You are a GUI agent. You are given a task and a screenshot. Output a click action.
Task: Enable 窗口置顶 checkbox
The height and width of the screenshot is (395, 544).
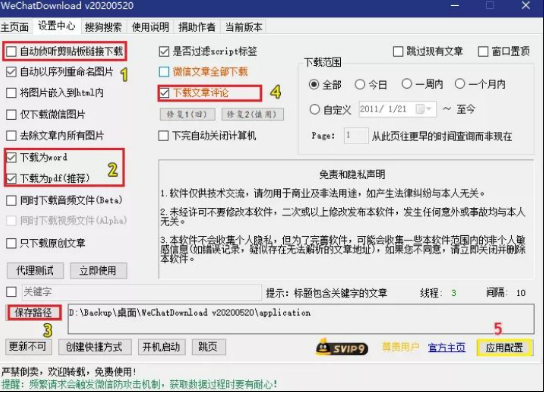pos(483,51)
